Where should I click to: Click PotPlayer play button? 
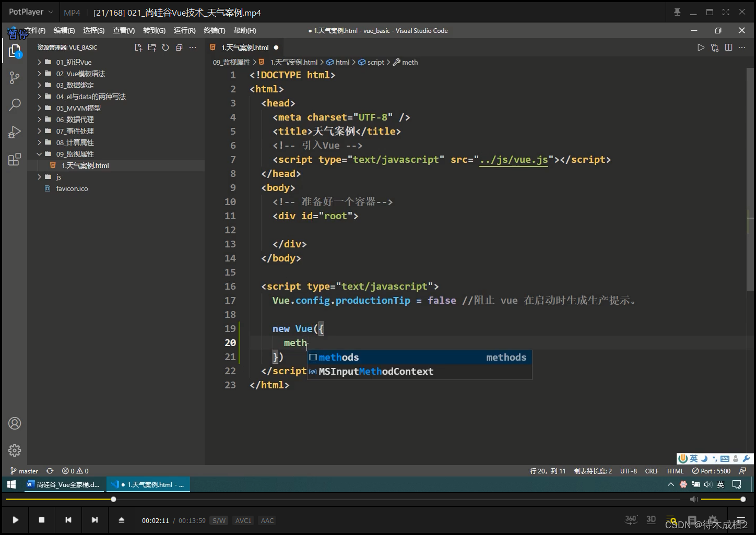(16, 520)
